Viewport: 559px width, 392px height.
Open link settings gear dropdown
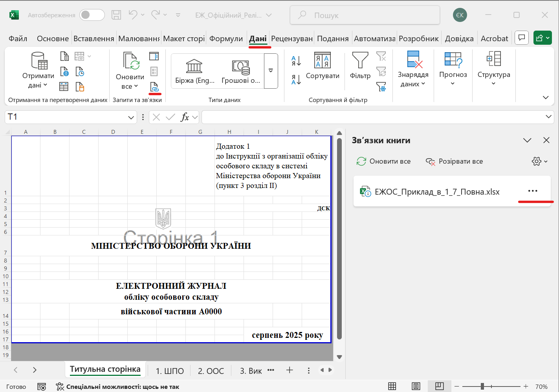tap(540, 161)
